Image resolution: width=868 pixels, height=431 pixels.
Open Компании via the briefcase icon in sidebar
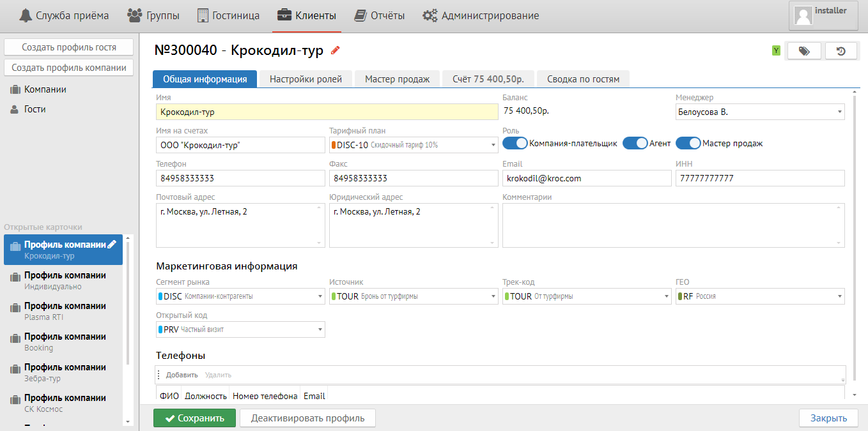tap(15, 90)
